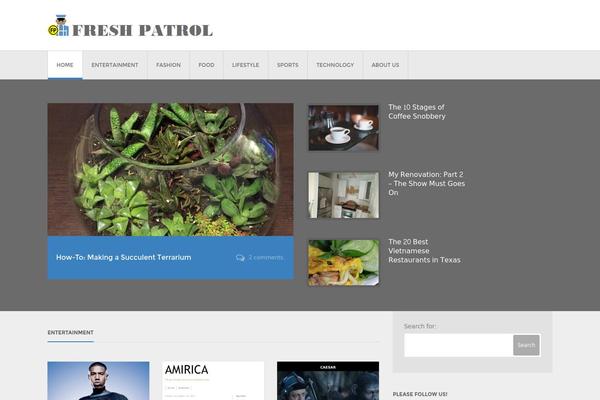Focus the 'Search for' input field
The width and height of the screenshot is (600, 400).
[458, 345]
